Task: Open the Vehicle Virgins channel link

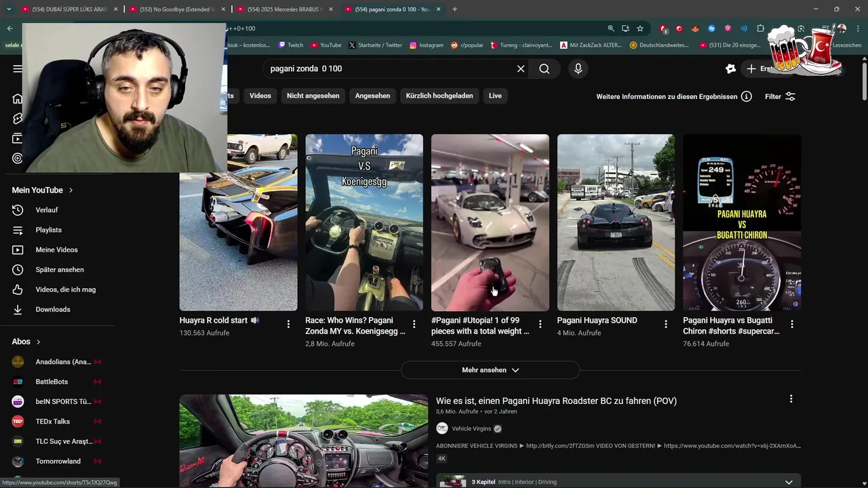Action: tap(471, 428)
